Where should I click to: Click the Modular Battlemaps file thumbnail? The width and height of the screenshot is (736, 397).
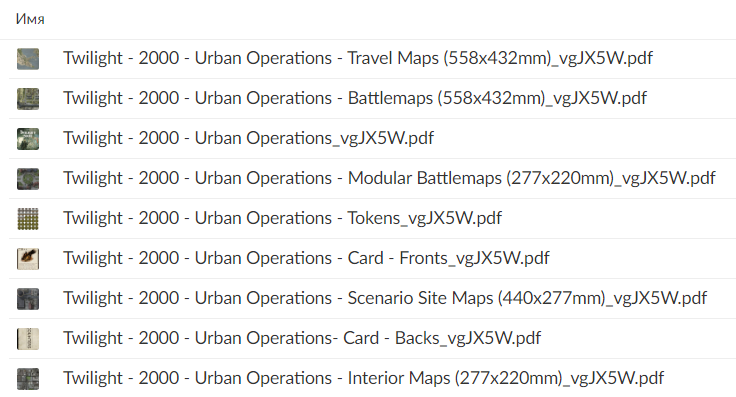point(28,179)
